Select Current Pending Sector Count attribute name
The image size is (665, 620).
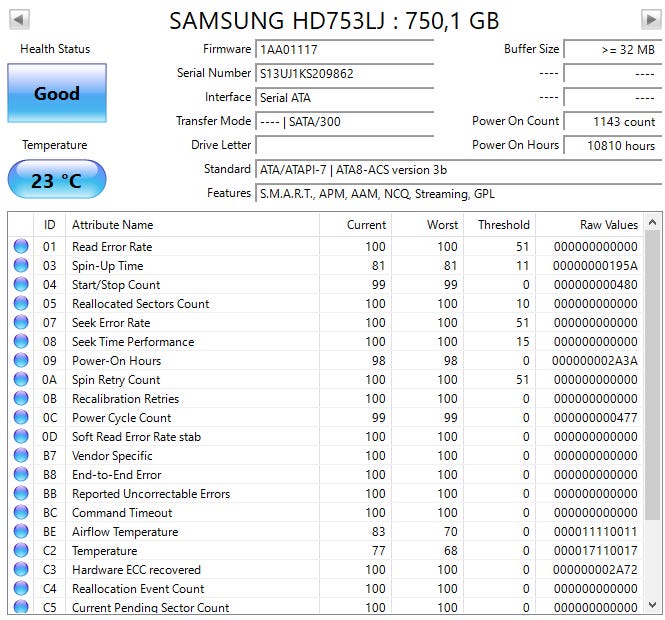pos(151,607)
